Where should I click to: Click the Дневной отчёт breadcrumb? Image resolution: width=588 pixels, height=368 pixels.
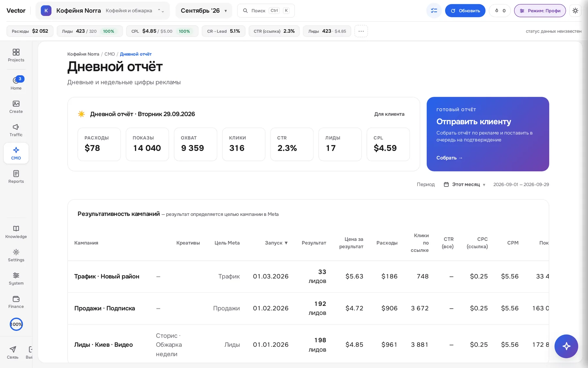tap(136, 54)
